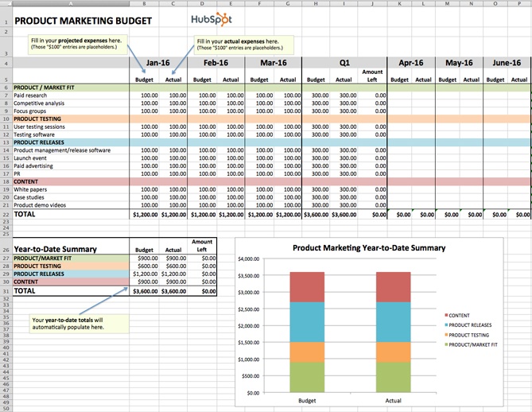Click the HubSpot logo
Screen dimensions: 532x412
(212, 18)
